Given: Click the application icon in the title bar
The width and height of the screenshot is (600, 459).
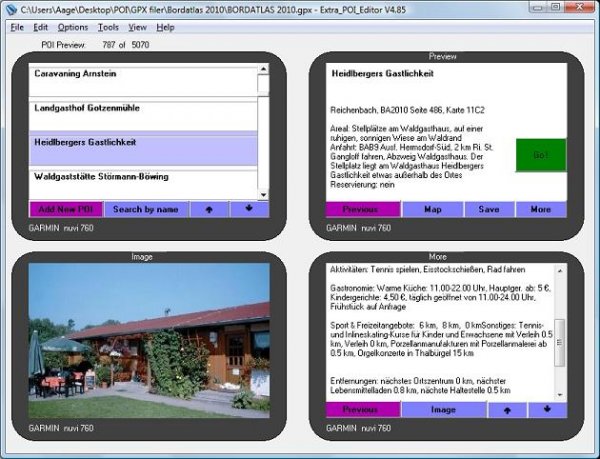Looking at the screenshot, I should click(x=11, y=9).
